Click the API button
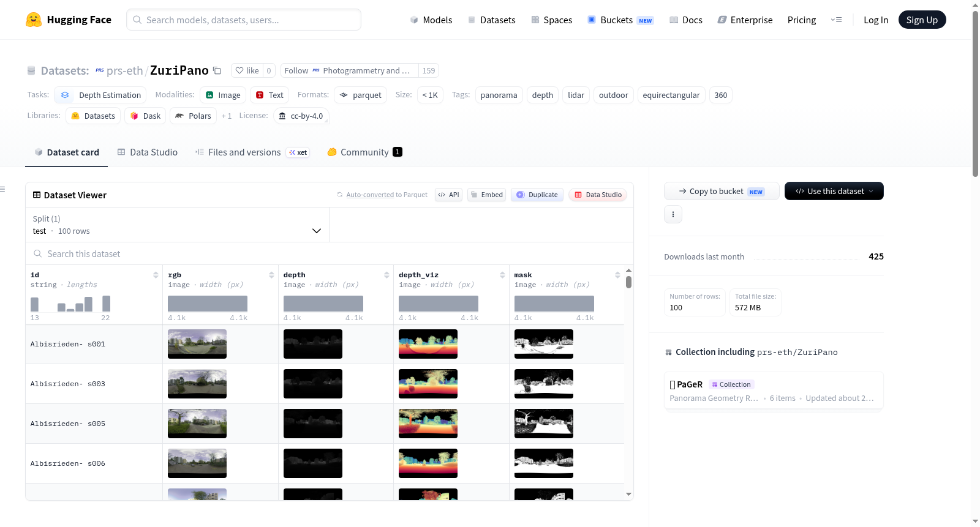 tap(448, 195)
